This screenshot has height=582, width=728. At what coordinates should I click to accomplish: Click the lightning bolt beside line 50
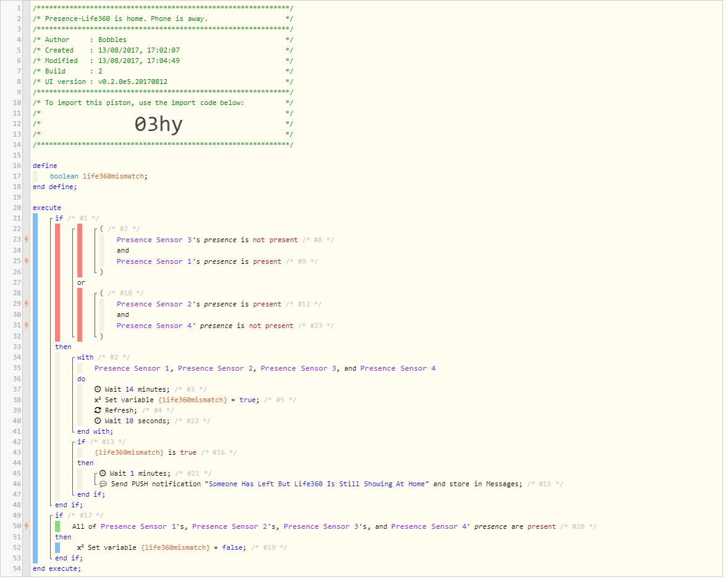(x=27, y=526)
